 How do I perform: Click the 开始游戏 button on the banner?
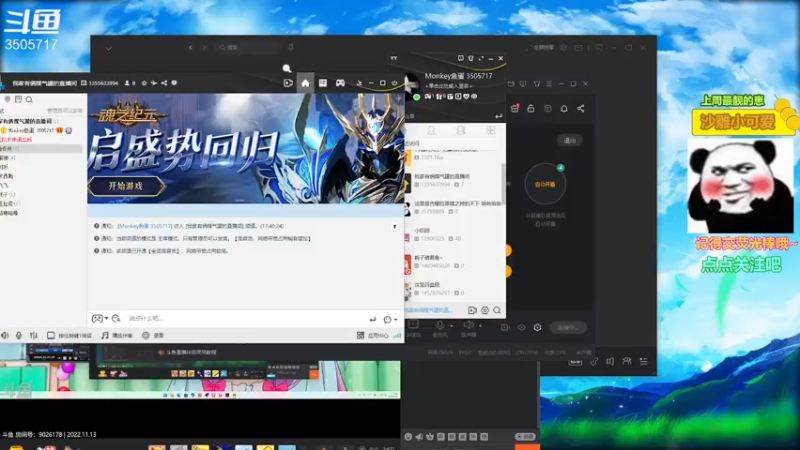(x=126, y=186)
